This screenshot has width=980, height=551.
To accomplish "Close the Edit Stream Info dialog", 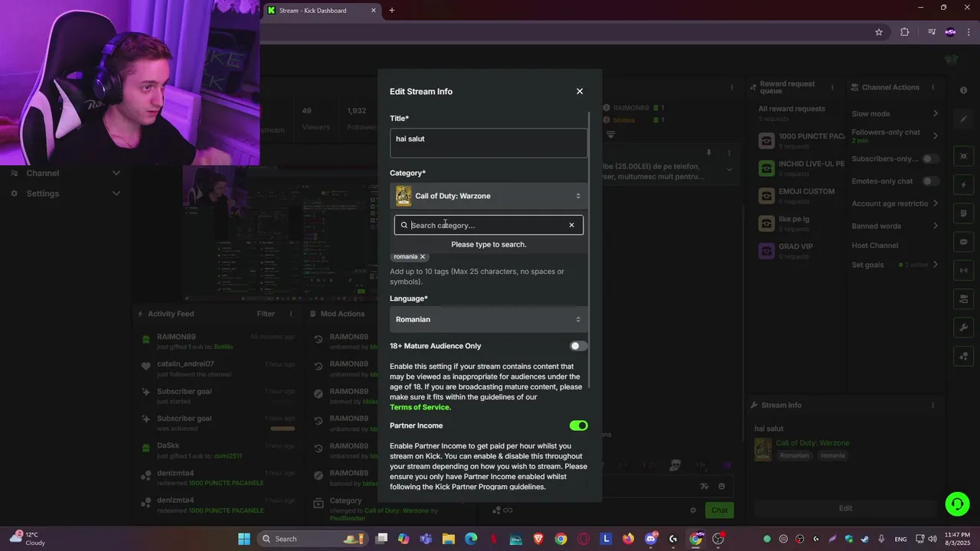I will [580, 91].
